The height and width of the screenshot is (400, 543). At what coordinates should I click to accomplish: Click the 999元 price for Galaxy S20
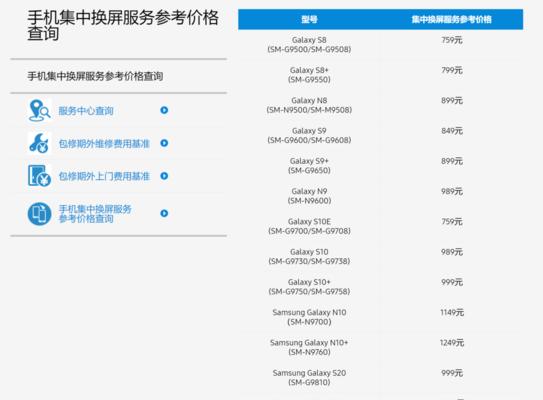click(x=452, y=373)
